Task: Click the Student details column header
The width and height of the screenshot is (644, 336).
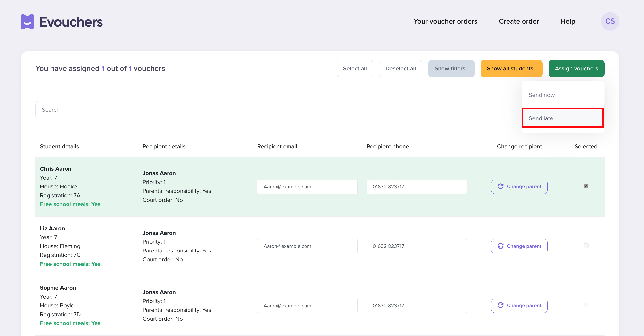Action: [x=59, y=146]
